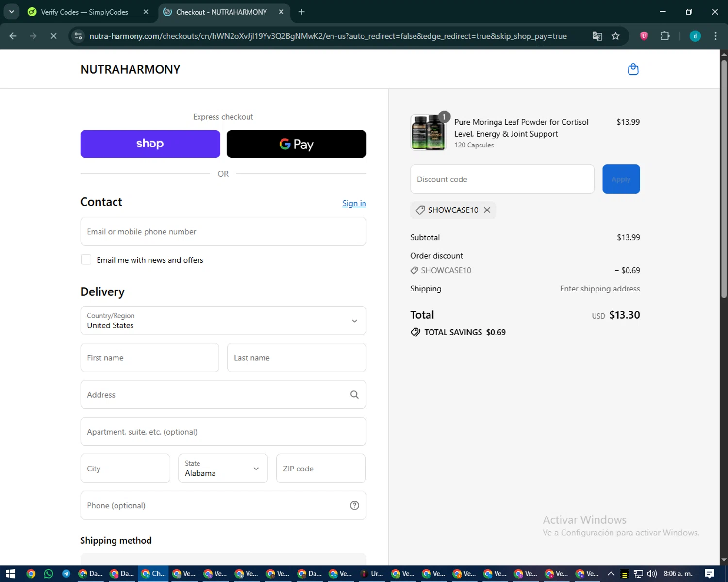Click the 'Enter shipping address' text
Image resolution: width=728 pixels, height=582 pixels.
(x=600, y=289)
